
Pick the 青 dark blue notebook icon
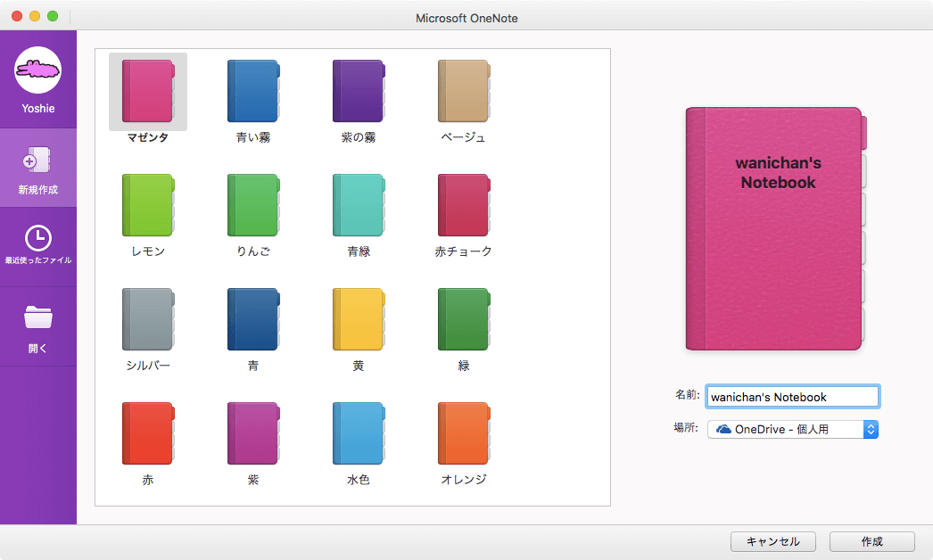(x=253, y=319)
